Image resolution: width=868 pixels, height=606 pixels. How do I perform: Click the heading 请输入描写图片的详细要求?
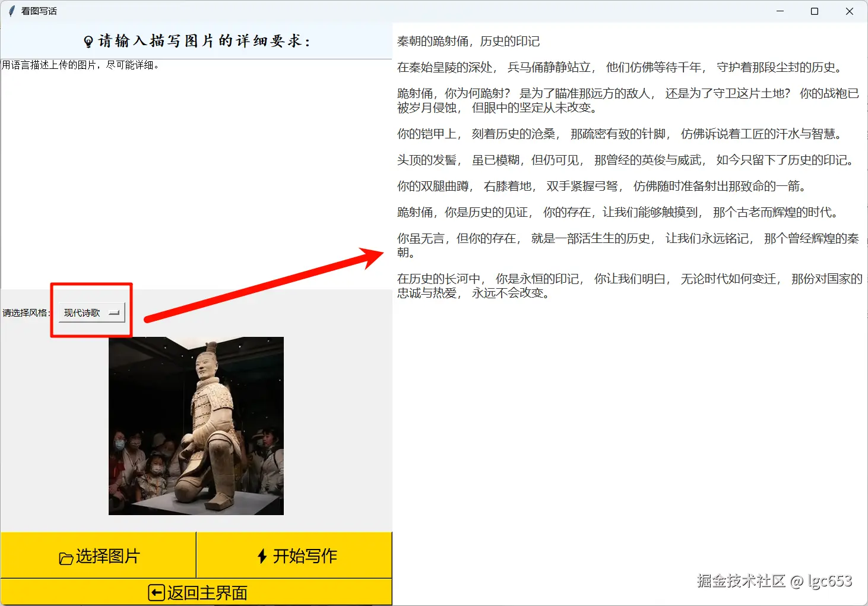197,41
